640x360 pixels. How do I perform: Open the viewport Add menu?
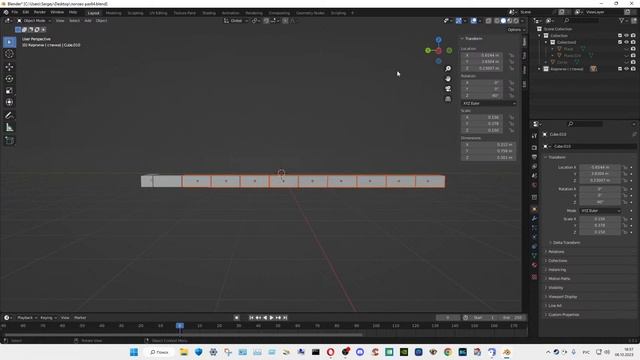(88, 20)
